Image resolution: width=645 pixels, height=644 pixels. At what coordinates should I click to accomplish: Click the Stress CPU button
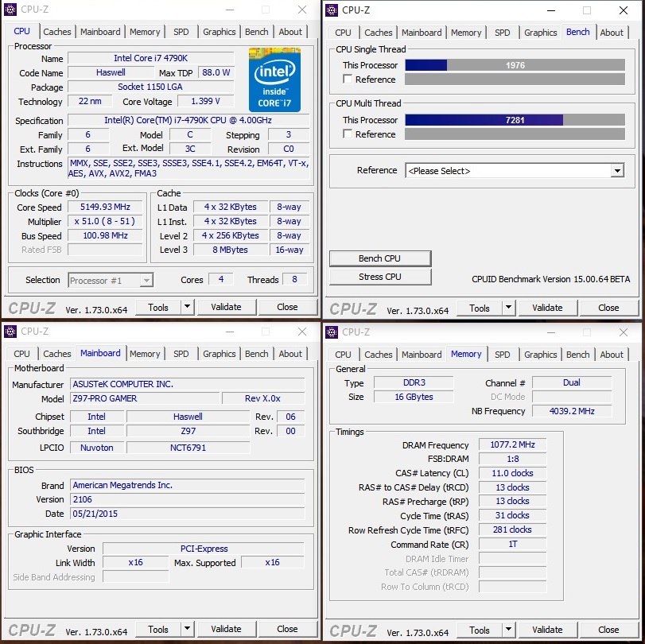379,277
